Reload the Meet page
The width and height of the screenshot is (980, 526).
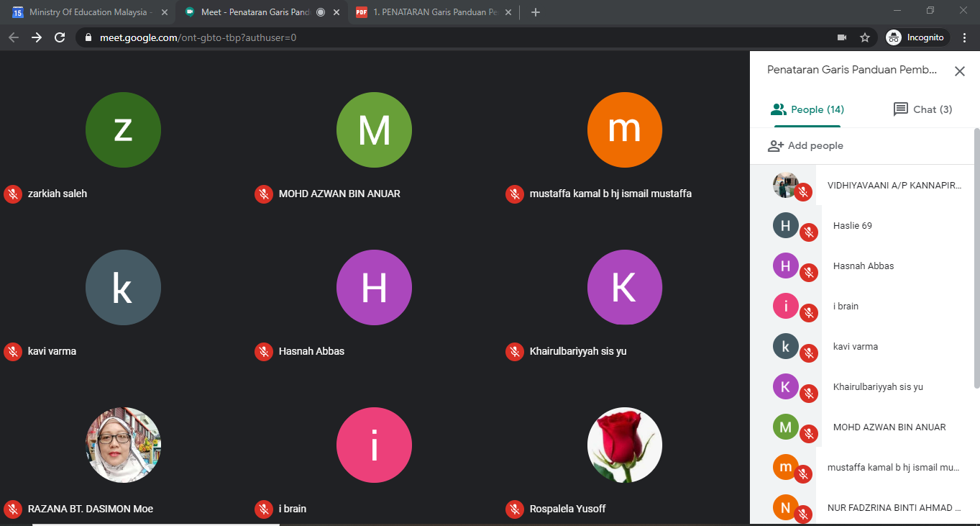tap(60, 37)
